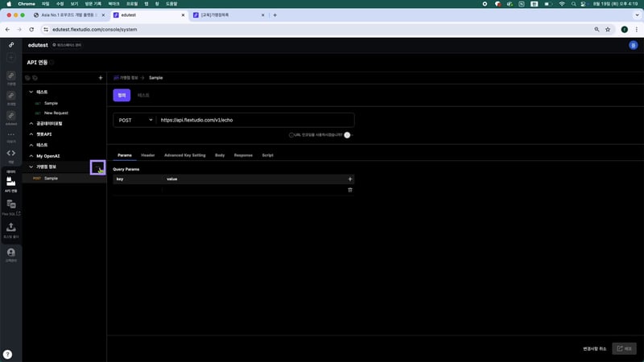
Task: Bookmark this page with the star icon
Action: pos(607,29)
